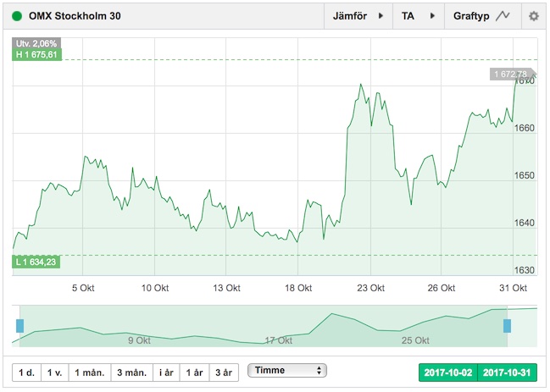Image resolution: width=550 pixels, height=392 pixels.
Task: Click the 25 Okt navigator label
Action: point(415,340)
